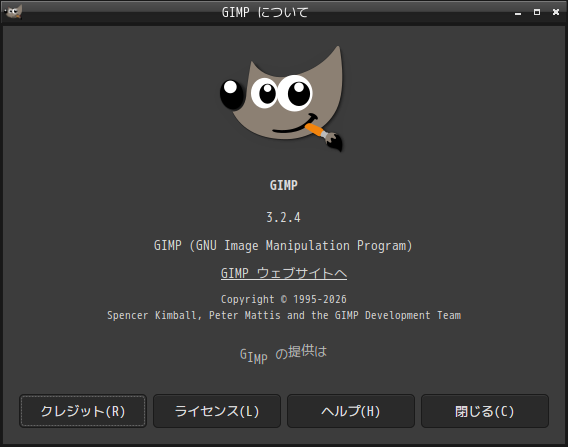
Task: Click Wilber's black nose
Action: click(231, 95)
